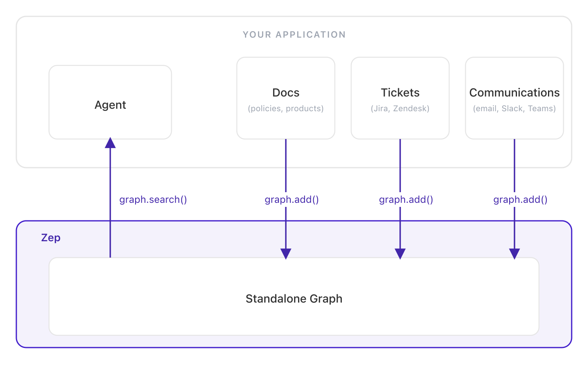This screenshot has height=368, width=588.
Task: Select the Docs component
Action: pos(285,98)
